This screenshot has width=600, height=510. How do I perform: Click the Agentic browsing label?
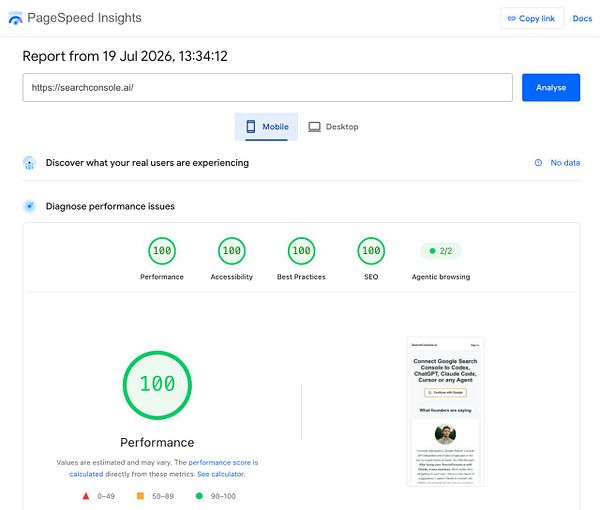coord(441,277)
